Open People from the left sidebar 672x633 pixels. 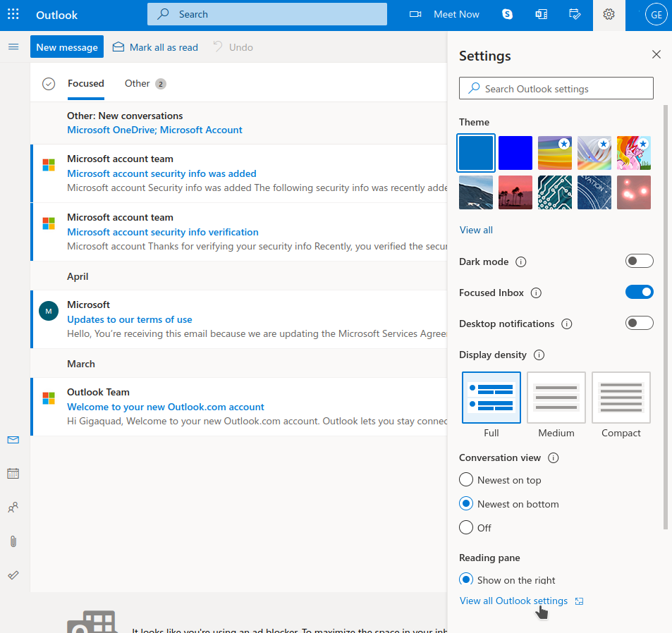click(x=13, y=507)
